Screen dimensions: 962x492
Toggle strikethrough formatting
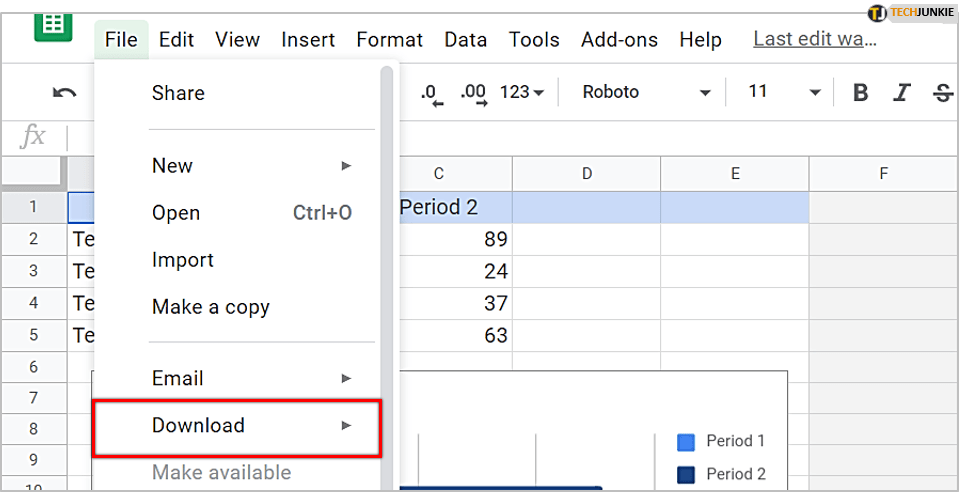pyautogui.click(x=942, y=93)
